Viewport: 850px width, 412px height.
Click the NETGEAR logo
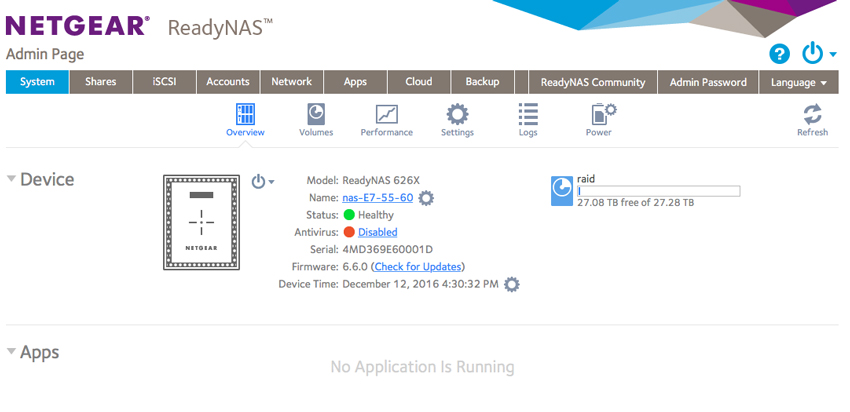77,26
